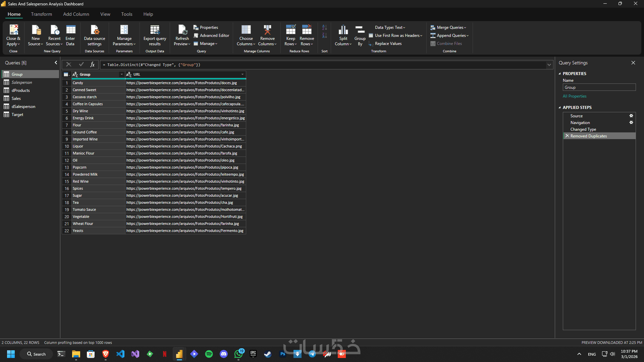Click the Group By icon
Image resolution: width=644 pixels, height=362 pixels.
pos(360,30)
